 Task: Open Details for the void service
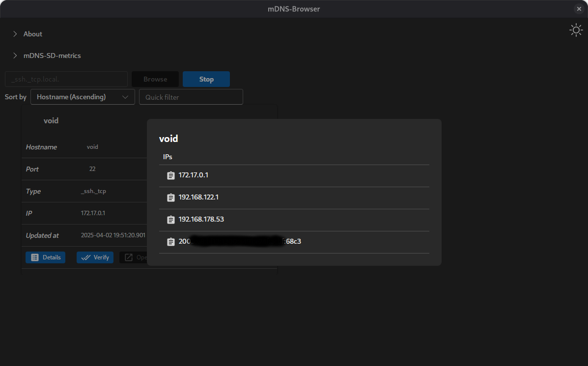coord(45,257)
